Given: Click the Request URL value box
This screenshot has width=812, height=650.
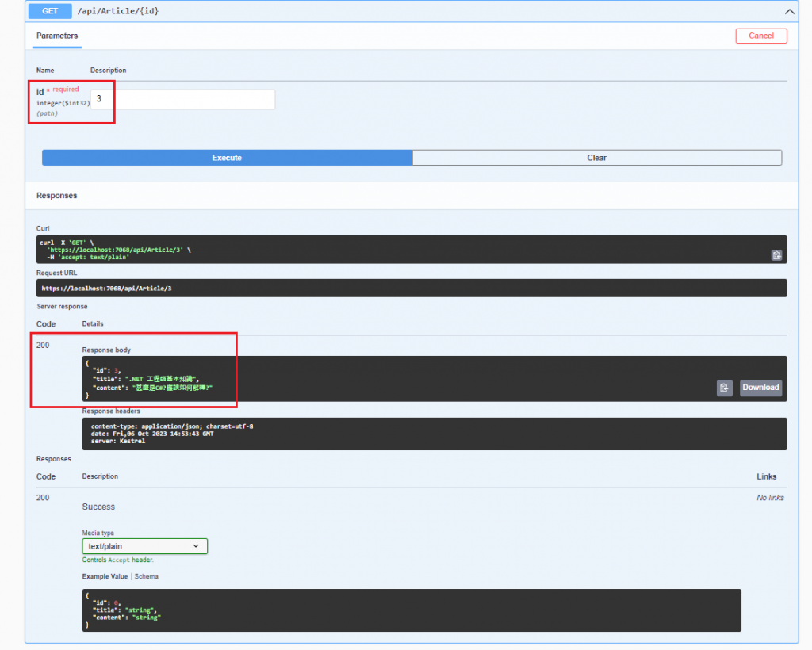Looking at the screenshot, I should tap(412, 289).
